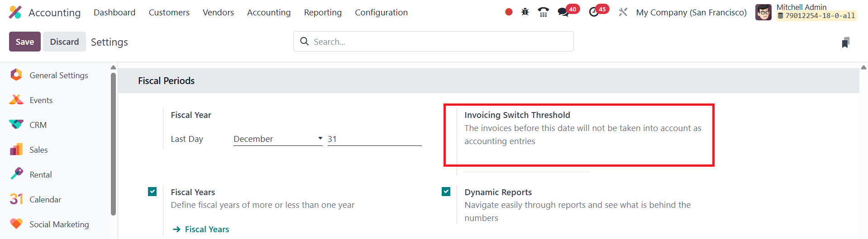Expand the Last Day month dropdown
This screenshot has height=239, width=868.
[x=277, y=139]
